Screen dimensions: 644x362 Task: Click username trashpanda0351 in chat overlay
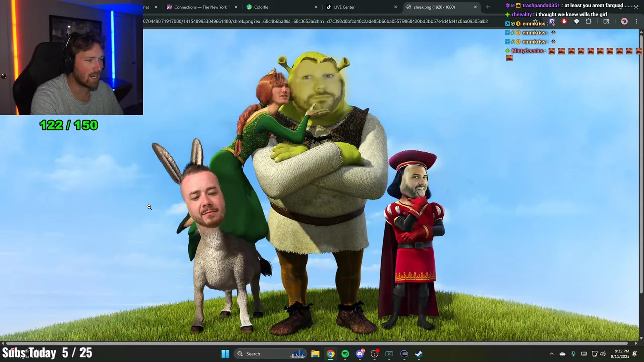click(541, 5)
